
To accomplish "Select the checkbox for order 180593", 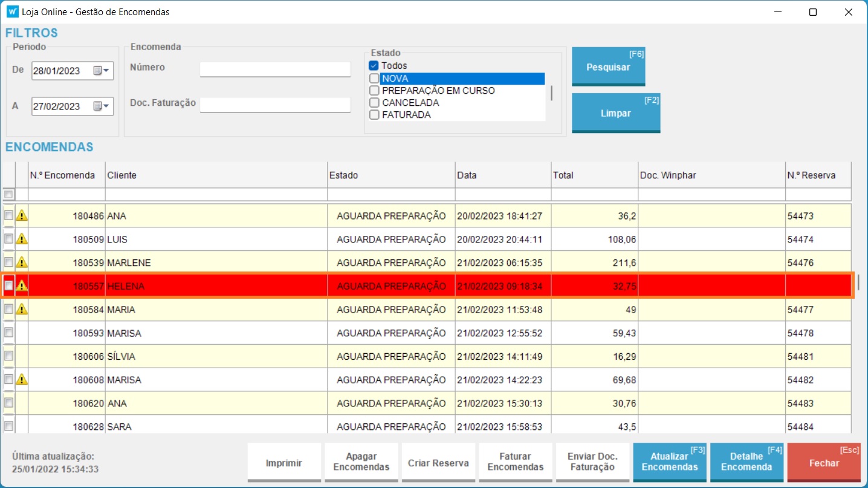I will [8, 333].
